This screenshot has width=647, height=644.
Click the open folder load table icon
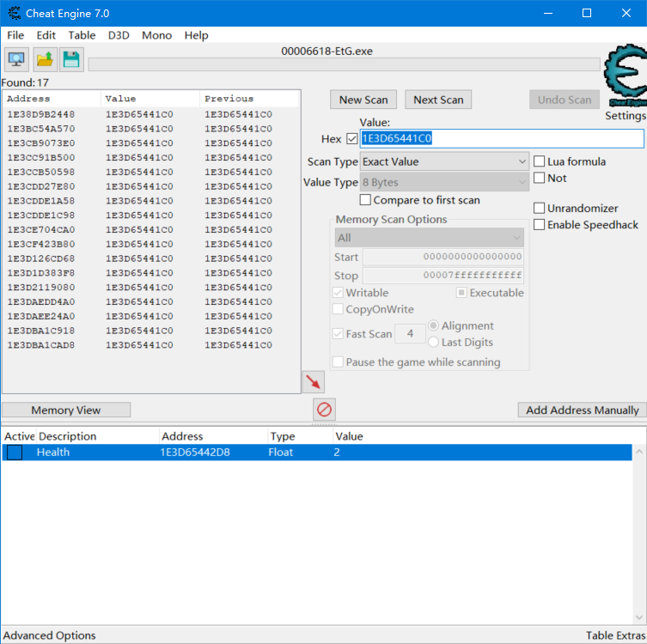pos(44,59)
